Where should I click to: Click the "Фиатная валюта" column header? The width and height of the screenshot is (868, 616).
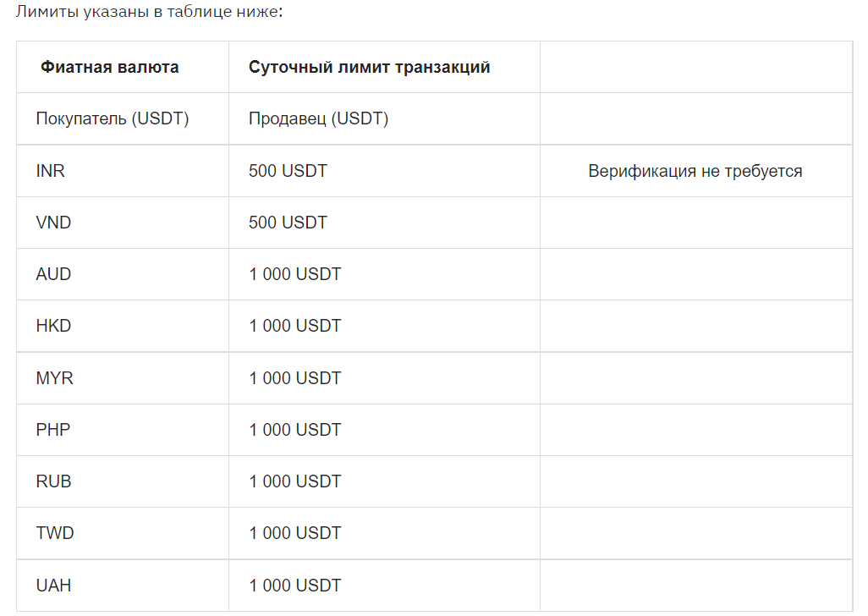tap(110, 68)
